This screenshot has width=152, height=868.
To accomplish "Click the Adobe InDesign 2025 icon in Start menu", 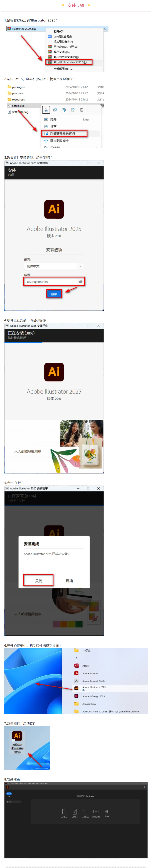I will click(x=76, y=696).
